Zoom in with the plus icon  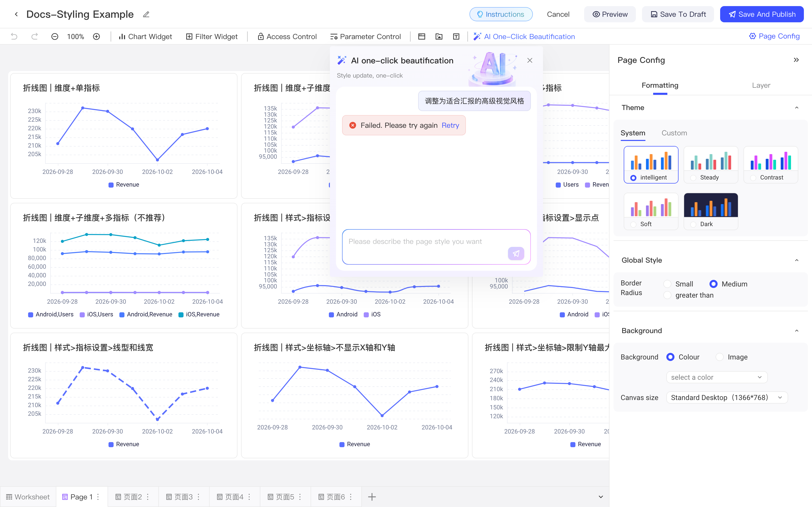(x=96, y=37)
